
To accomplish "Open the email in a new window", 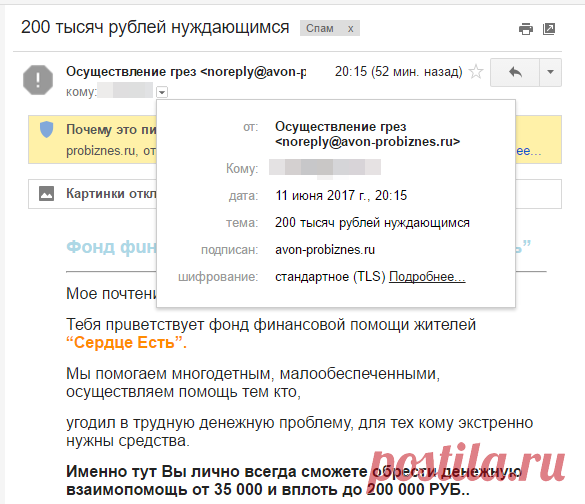I will pos(549,29).
